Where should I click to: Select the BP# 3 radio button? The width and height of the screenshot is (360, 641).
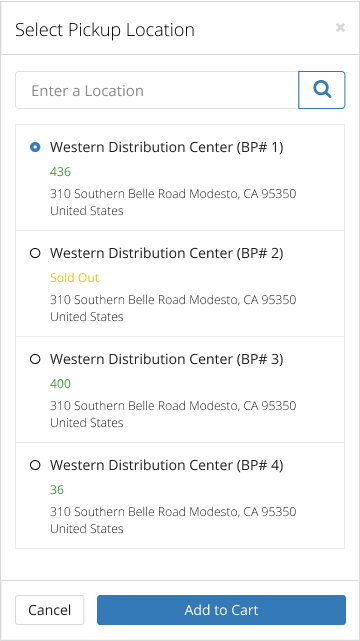click(36, 359)
